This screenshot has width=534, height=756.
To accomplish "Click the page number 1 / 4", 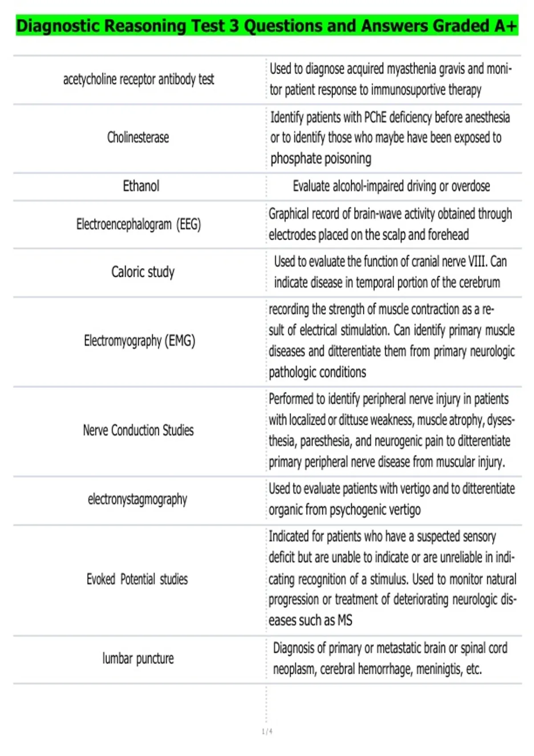I will [x=267, y=732].
